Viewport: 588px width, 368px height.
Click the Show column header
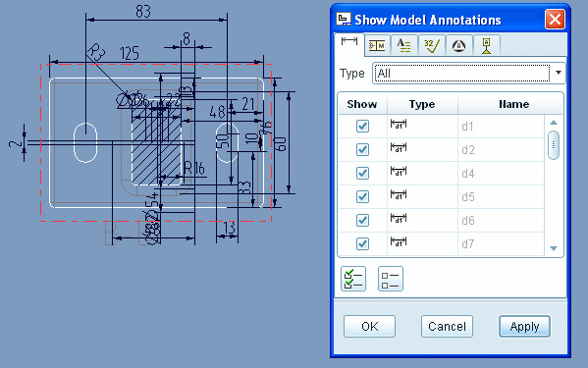(x=362, y=104)
